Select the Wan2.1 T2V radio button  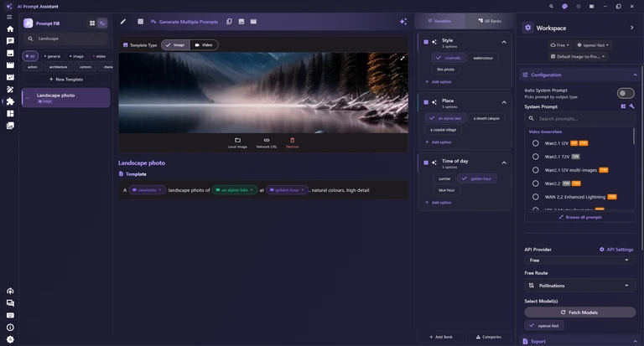(x=536, y=157)
